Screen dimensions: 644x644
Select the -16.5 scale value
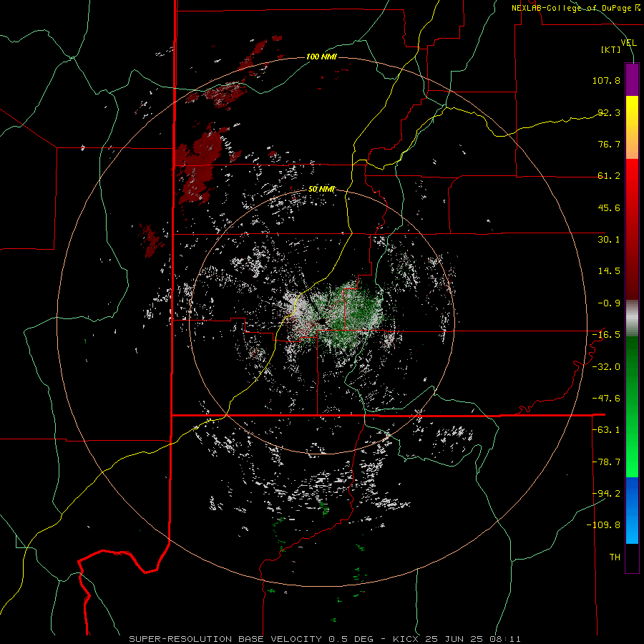click(606, 335)
